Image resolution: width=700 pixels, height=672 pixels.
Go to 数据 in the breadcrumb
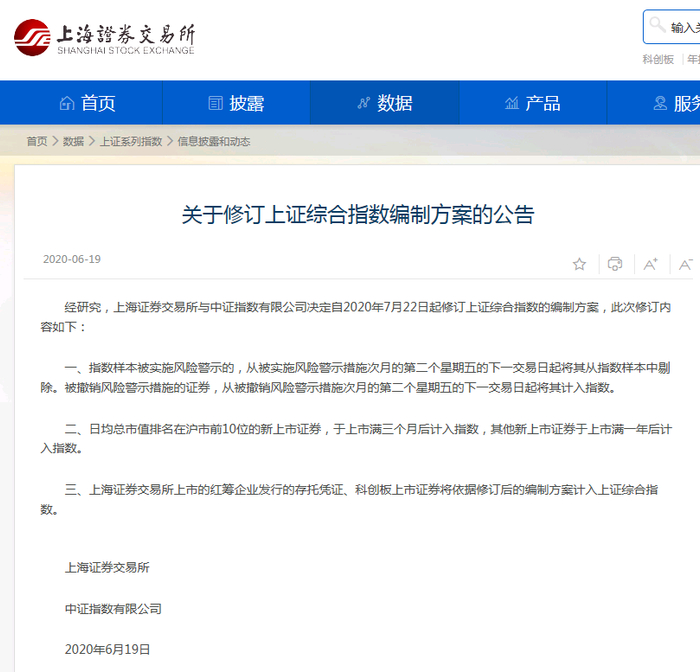pyautogui.click(x=73, y=142)
